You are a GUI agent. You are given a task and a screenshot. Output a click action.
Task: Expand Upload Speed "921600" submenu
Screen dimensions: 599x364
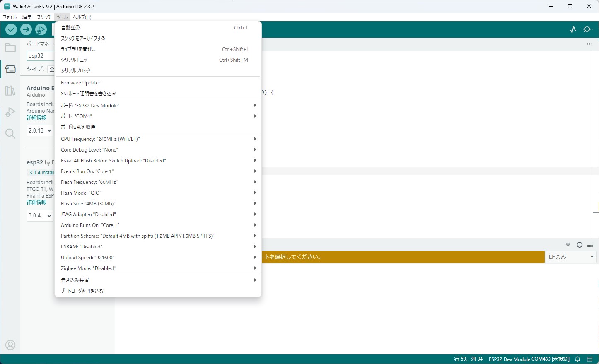coord(158,258)
